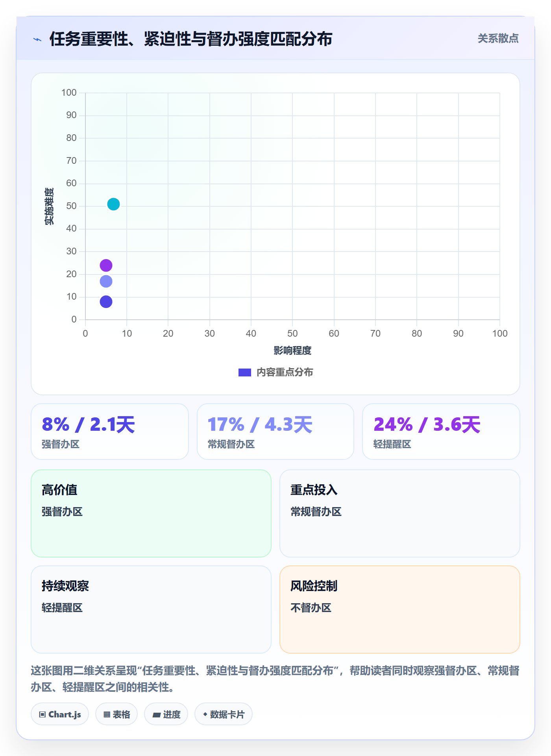Click the 进度 tag chip
This screenshot has height=756, width=551.
point(166,714)
